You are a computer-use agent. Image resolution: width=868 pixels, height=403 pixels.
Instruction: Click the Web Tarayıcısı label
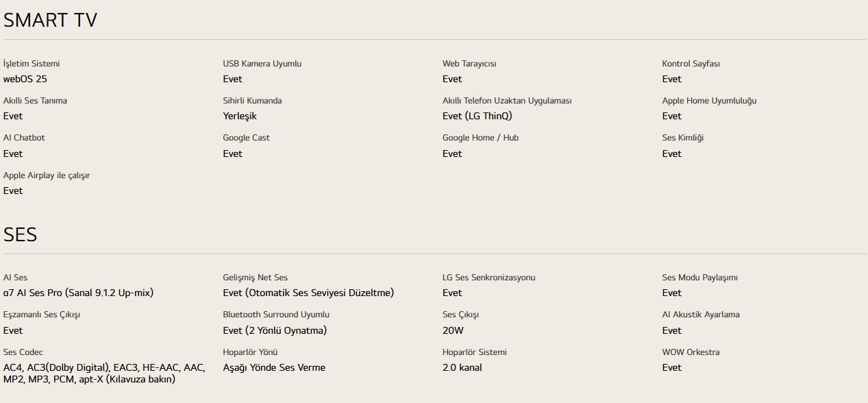click(469, 64)
